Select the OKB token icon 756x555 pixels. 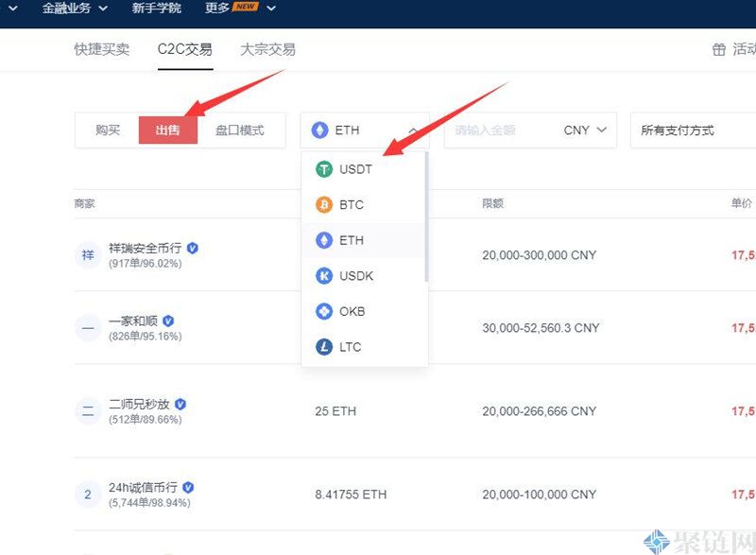pos(324,311)
